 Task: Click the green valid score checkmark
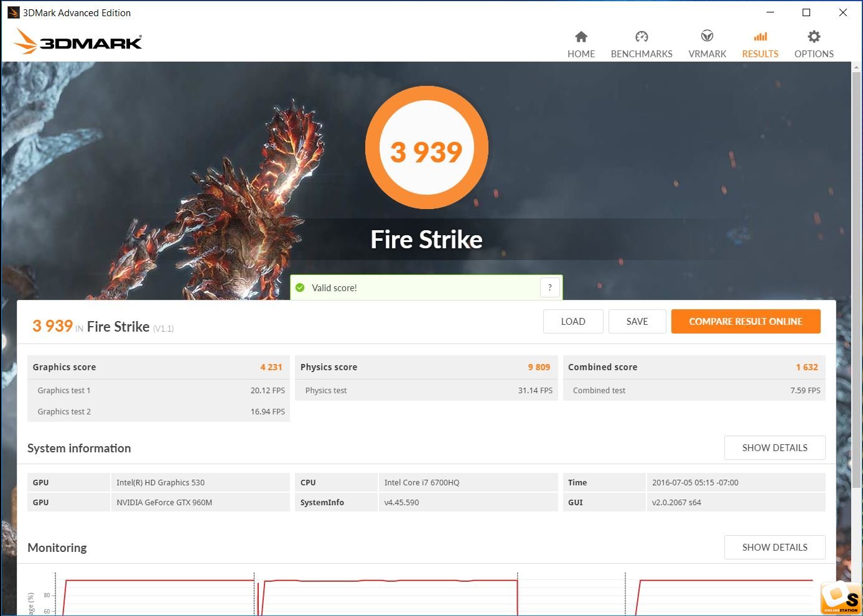(300, 287)
